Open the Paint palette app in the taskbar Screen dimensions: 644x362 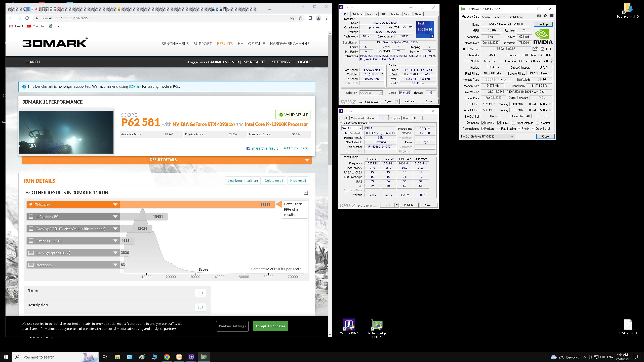(x=142, y=357)
